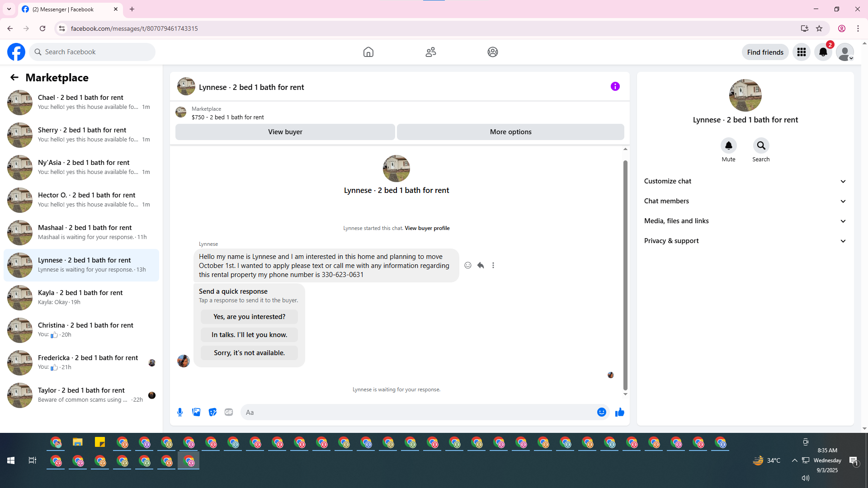Open the notifications bell icon

point(823,52)
